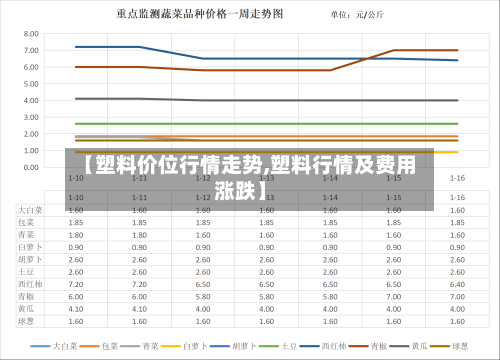Click the 球葱 entry in the legend

click(449, 346)
